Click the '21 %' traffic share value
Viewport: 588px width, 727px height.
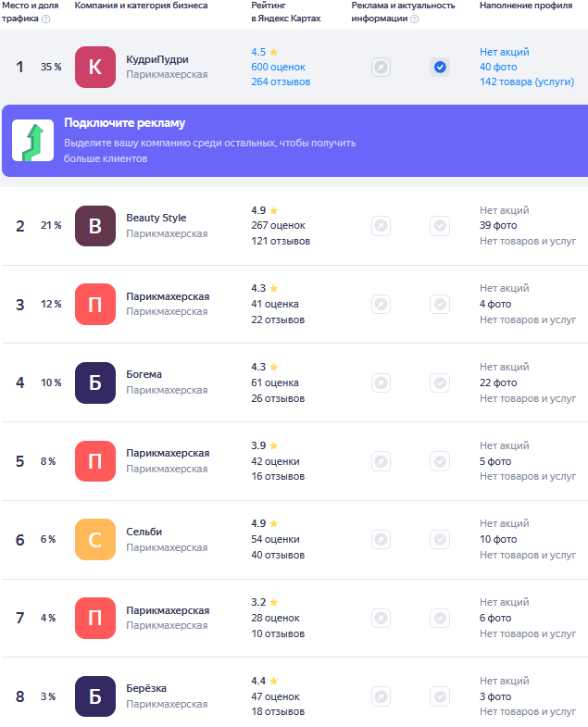click(x=51, y=225)
